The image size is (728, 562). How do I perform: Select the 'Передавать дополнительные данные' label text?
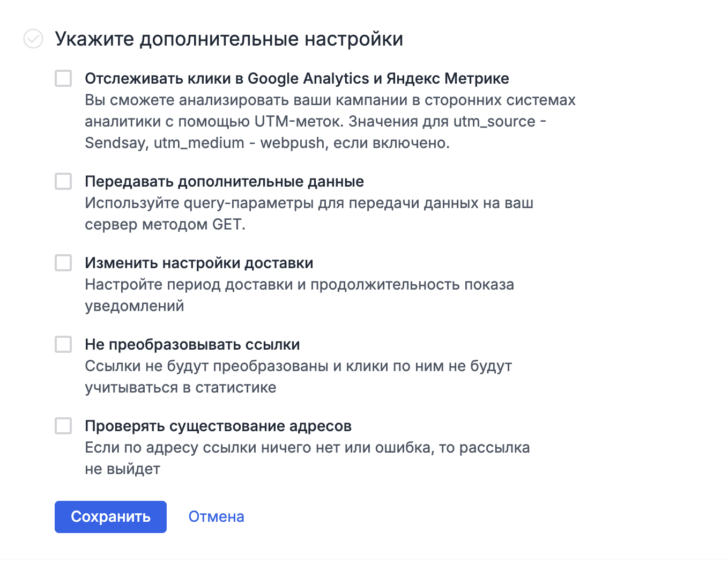(224, 181)
